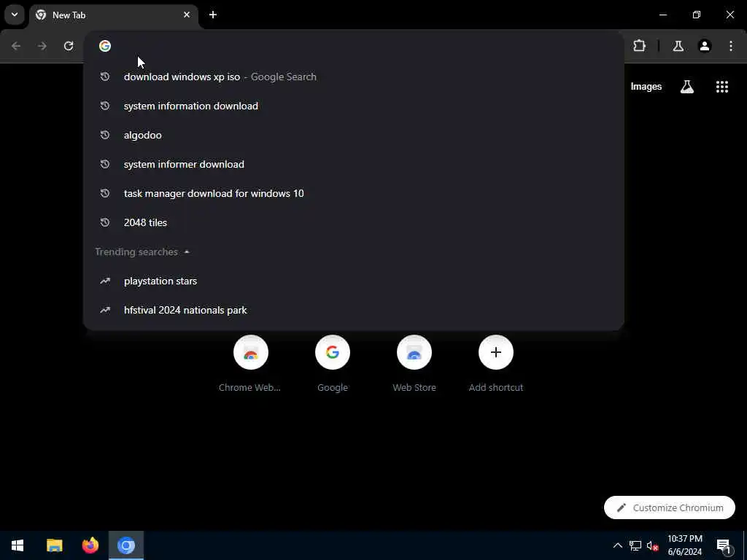Select trending search playstation stars

coord(354,281)
